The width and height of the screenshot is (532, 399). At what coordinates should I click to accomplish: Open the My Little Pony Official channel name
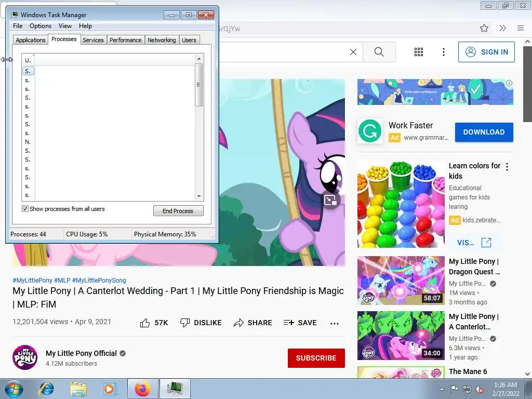(81, 353)
